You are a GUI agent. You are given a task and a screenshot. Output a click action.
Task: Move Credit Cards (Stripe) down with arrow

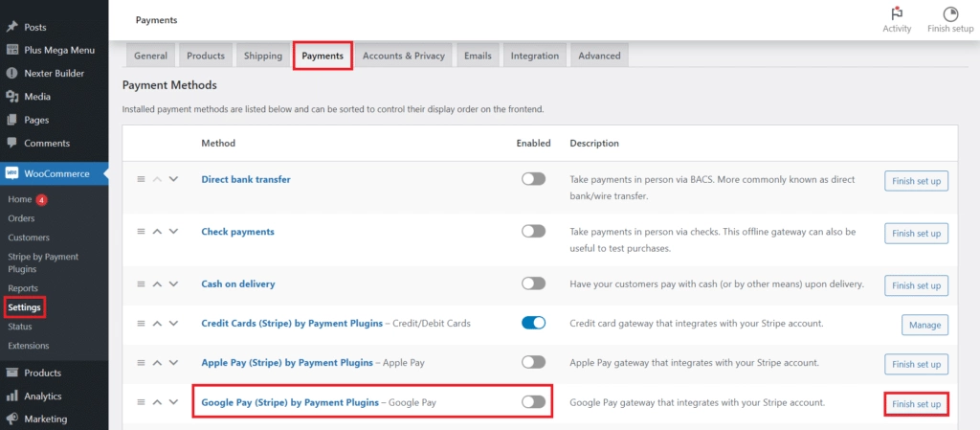coord(174,323)
